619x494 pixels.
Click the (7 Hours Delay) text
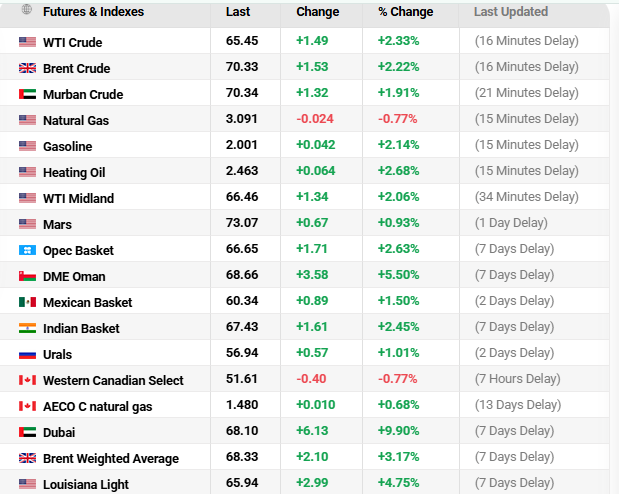coord(518,379)
